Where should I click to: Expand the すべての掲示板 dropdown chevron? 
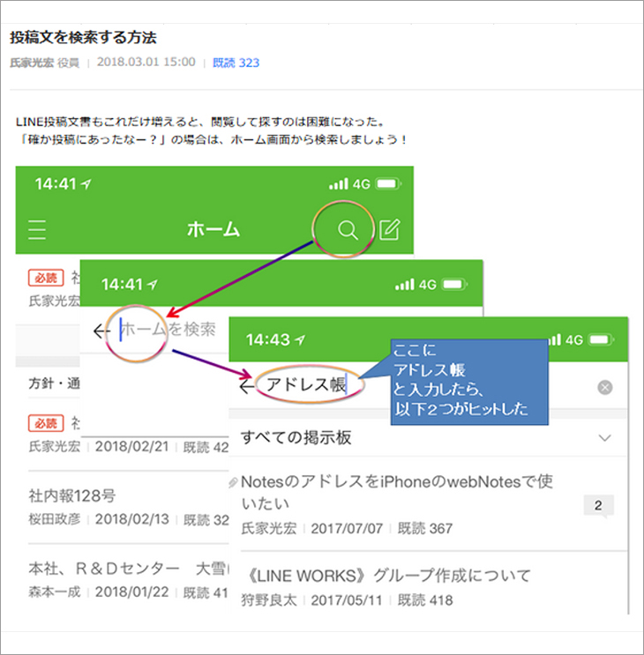pos(604,437)
